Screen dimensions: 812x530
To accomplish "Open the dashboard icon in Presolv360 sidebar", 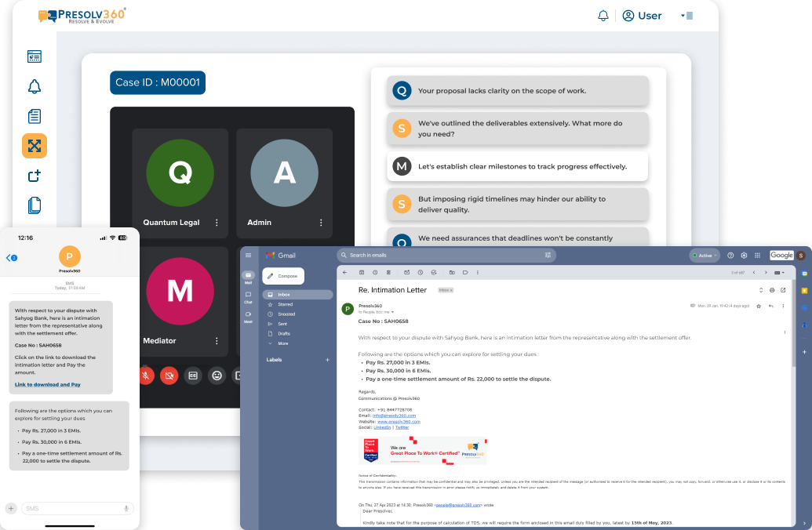I will [35, 56].
